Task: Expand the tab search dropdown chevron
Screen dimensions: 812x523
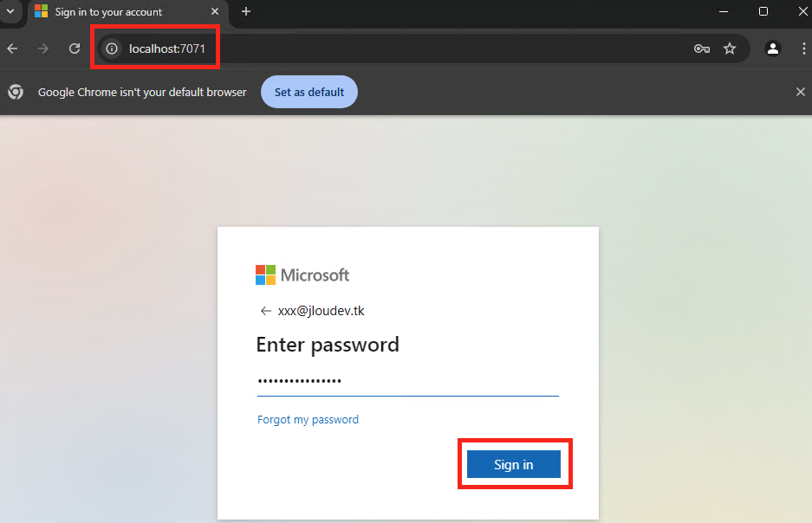Action: coord(10,11)
